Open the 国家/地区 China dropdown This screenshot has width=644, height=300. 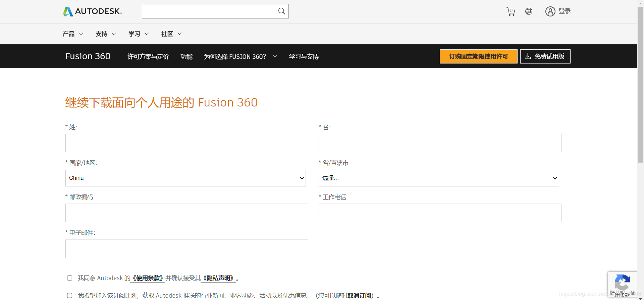tap(185, 178)
